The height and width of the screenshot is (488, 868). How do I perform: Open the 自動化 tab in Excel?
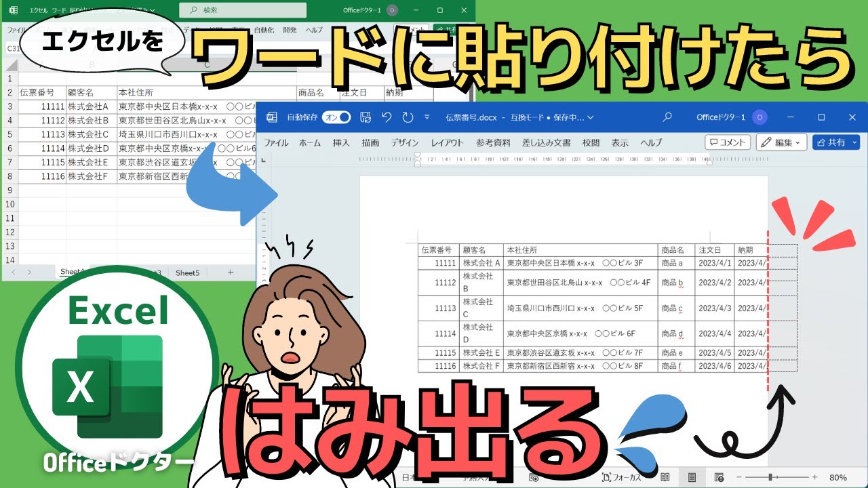point(264,30)
